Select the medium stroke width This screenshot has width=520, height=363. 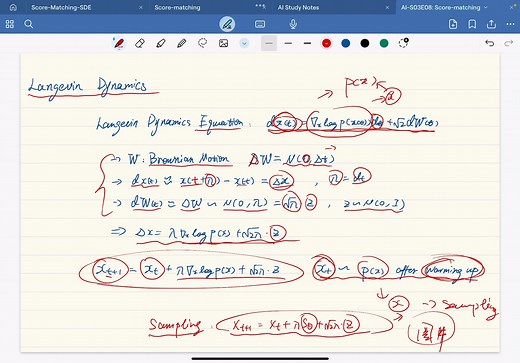pyautogui.click(x=288, y=43)
